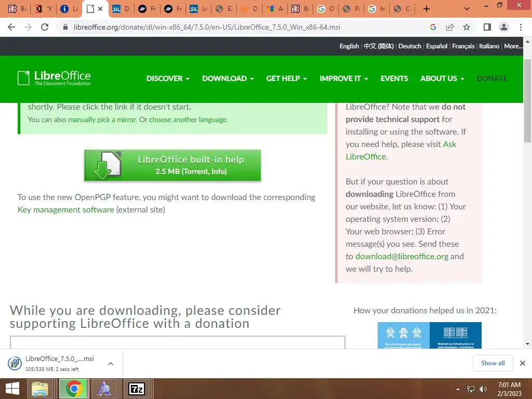The image size is (532, 399).
Task: Open the purple pyramid taskbar app
Action: (x=104, y=389)
